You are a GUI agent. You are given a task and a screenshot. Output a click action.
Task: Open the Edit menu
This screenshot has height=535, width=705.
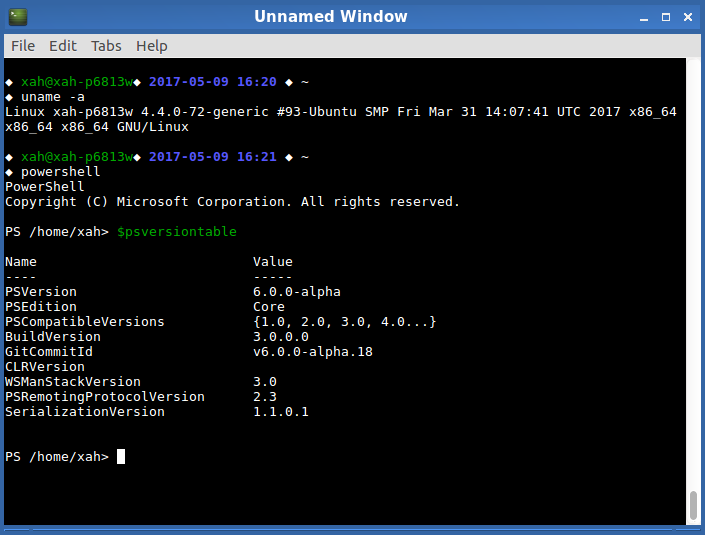click(x=63, y=46)
